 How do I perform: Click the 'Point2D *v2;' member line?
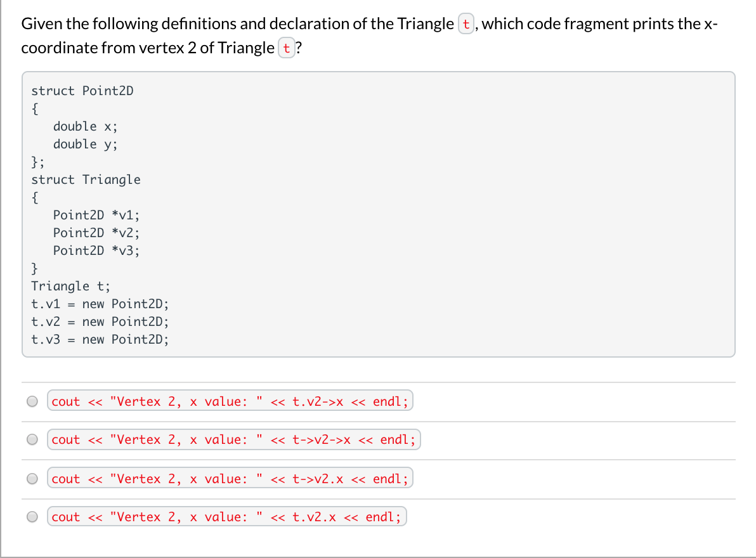pos(96,233)
